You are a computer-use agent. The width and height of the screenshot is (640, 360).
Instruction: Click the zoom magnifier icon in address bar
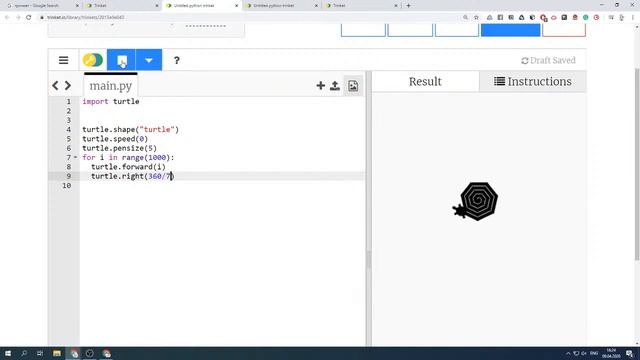pyautogui.click(x=465, y=18)
